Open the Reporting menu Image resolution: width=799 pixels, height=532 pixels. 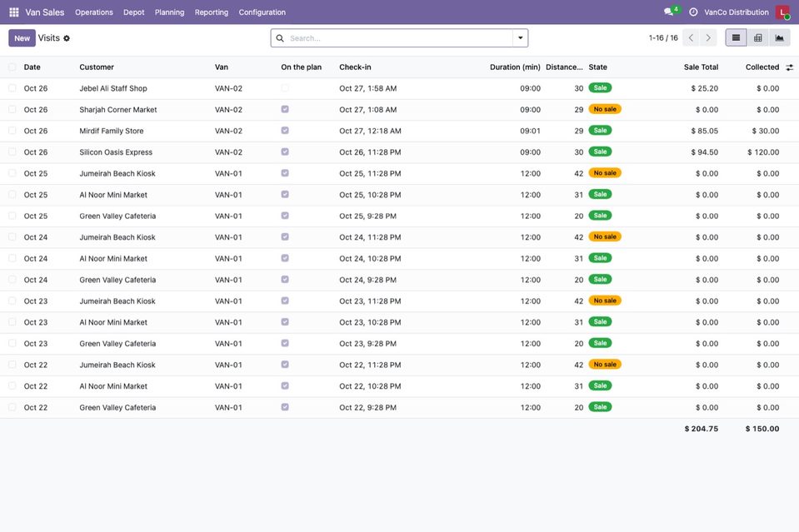(212, 12)
